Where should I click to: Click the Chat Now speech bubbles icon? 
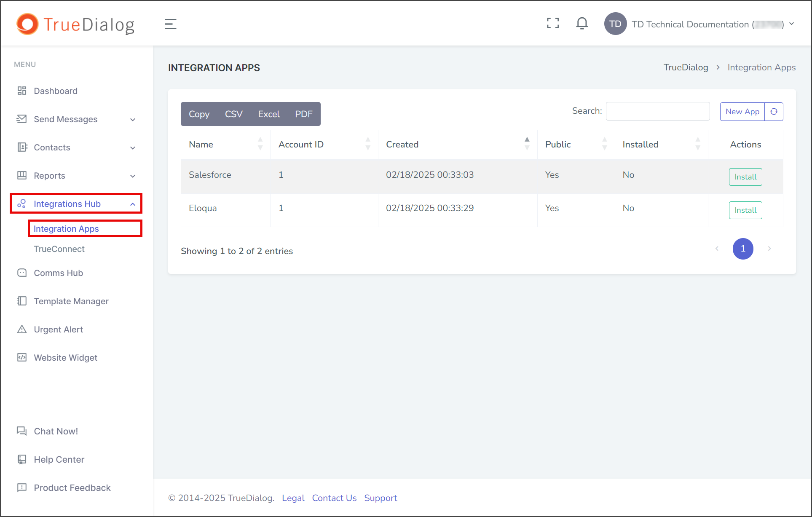click(22, 431)
